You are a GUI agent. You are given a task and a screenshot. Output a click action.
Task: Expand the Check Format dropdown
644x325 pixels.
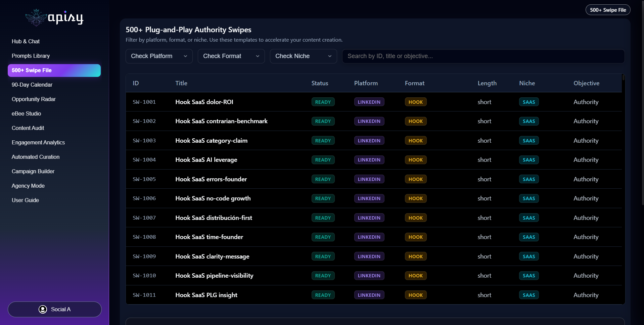pyautogui.click(x=231, y=56)
